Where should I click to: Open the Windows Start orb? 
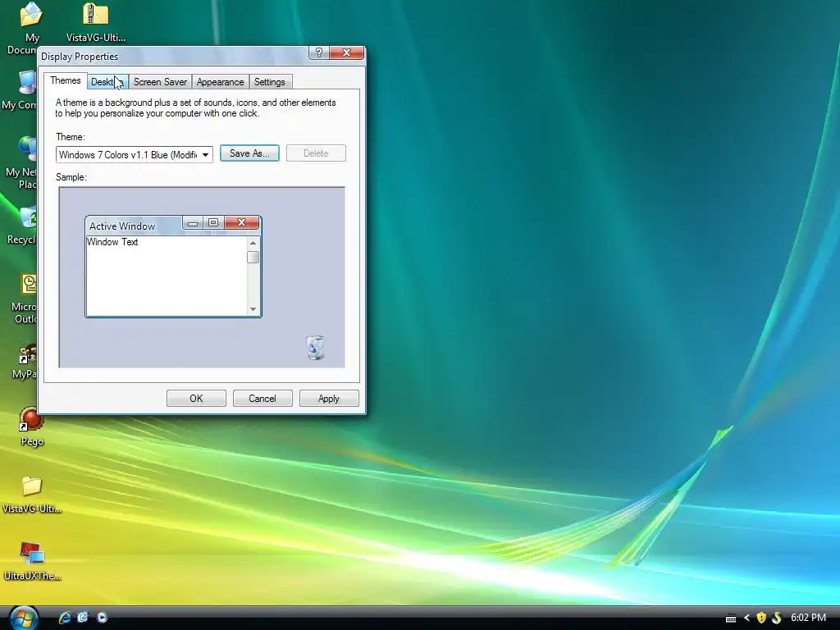click(23, 618)
